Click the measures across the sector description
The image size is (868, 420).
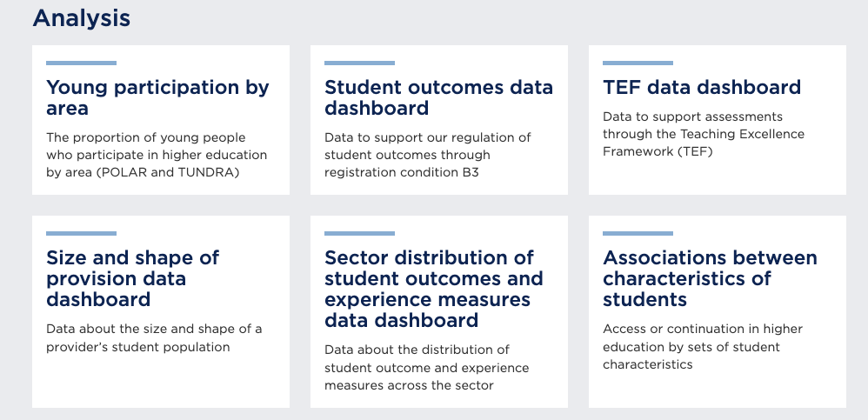[x=426, y=368]
